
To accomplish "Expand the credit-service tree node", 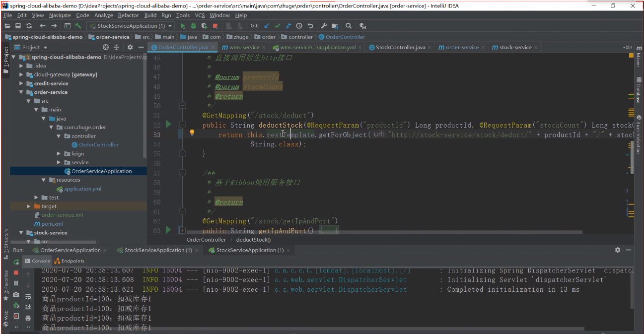I will click(21, 83).
